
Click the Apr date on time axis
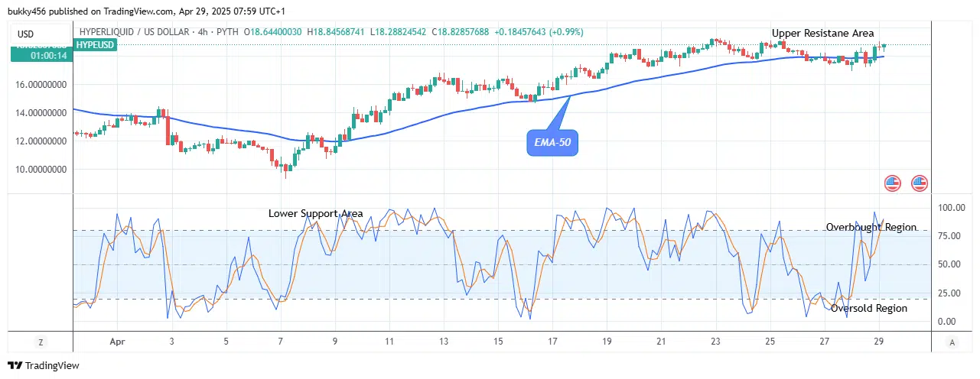[x=116, y=342]
